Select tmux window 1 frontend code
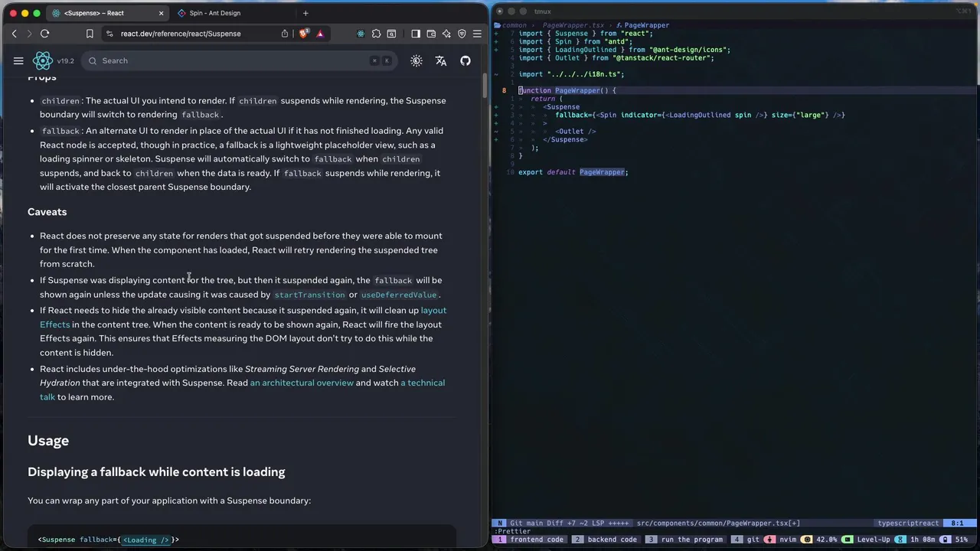This screenshot has width=980, height=551. 529,540
